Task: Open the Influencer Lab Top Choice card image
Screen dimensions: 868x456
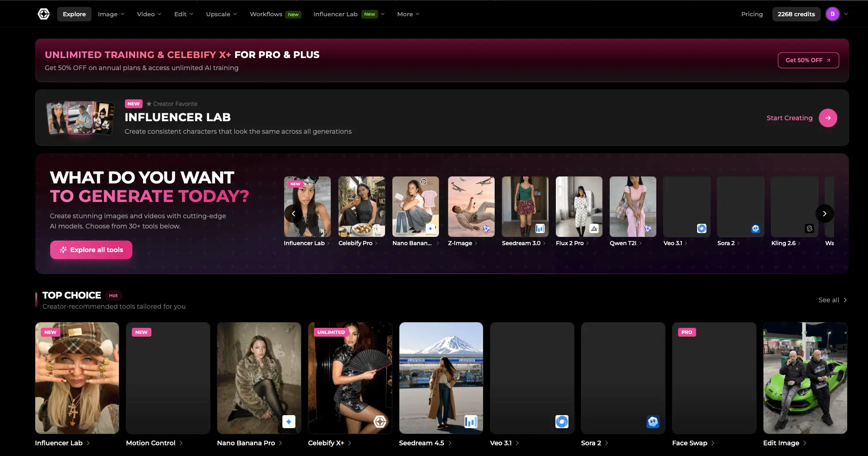Action: (77, 378)
